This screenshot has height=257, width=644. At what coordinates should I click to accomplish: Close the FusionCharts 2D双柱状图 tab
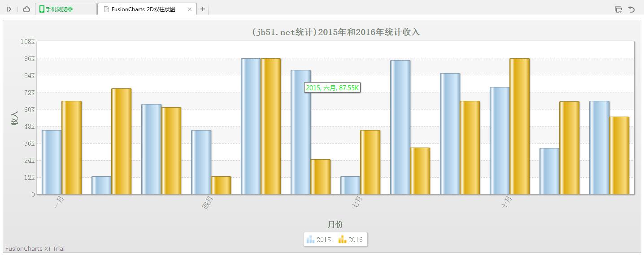(190, 9)
